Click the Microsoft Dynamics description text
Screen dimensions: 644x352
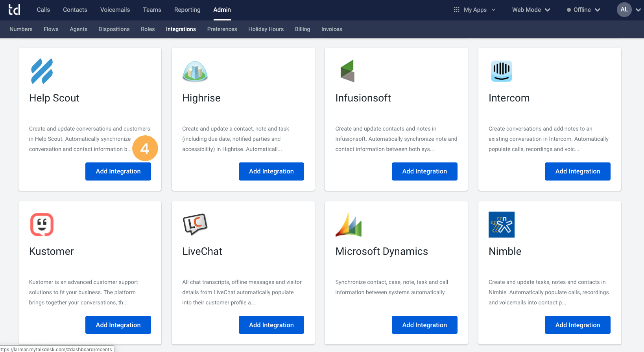pyautogui.click(x=392, y=287)
